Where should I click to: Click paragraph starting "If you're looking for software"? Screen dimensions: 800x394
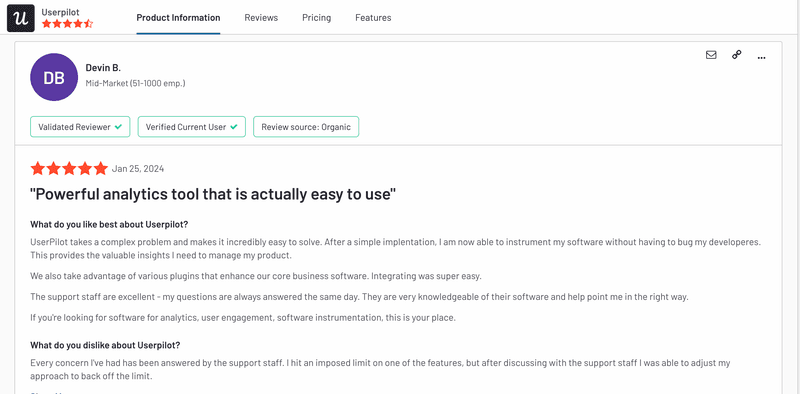(x=243, y=317)
